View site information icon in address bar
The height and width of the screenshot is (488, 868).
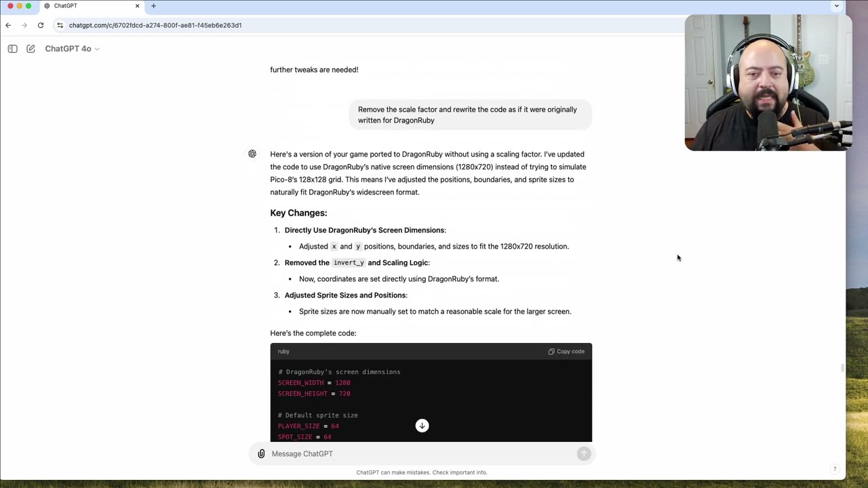pyautogui.click(x=60, y=25)
